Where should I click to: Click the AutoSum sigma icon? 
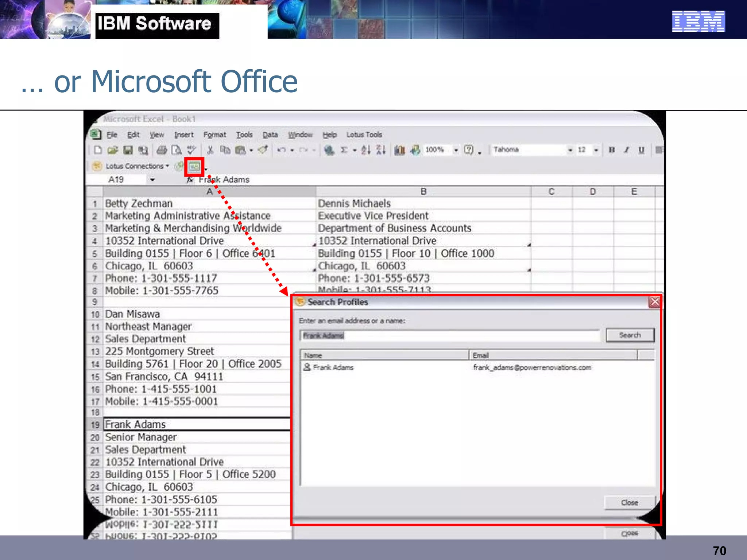click(344, 150)
